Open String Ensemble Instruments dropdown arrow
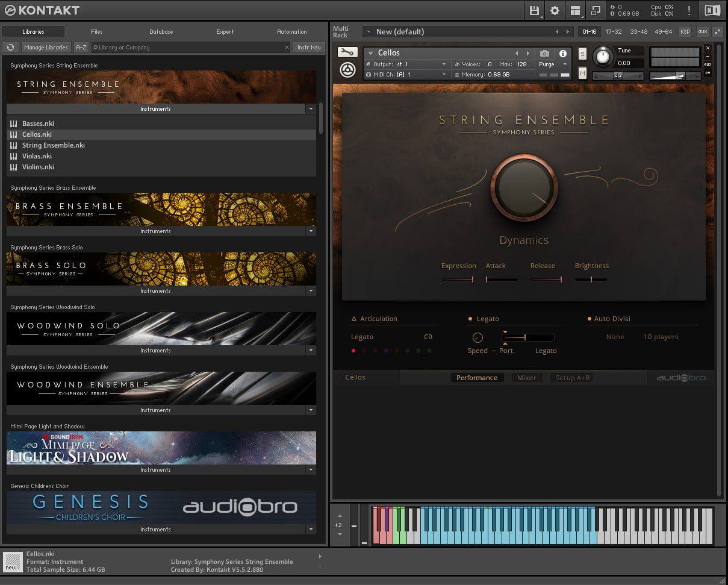 pyautogui.click(x=311, y=109)
